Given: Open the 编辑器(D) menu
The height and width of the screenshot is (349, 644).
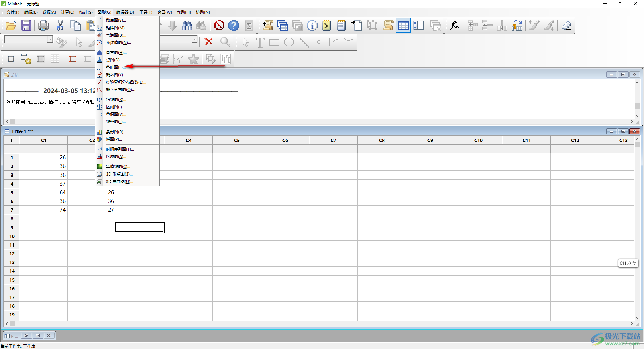Looking at the screenshot, I should 125,12.
